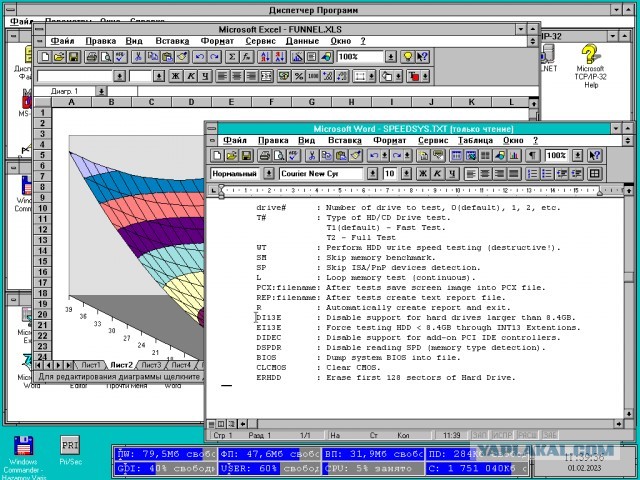Toggle Show paragraph marks (¶) in Word
640x480 pixels.
click(532, 156)
